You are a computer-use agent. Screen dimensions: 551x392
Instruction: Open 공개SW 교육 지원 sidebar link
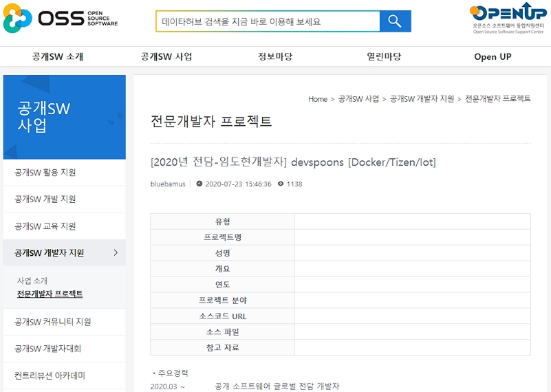[x=45, y=226]
